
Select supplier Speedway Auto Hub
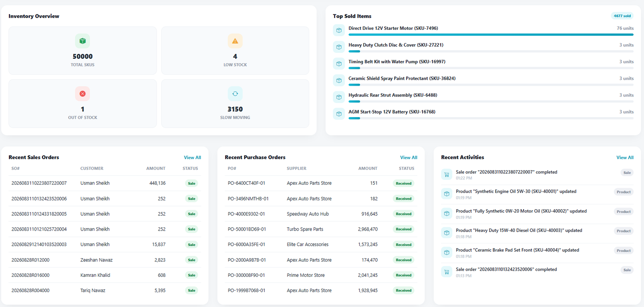308,214
